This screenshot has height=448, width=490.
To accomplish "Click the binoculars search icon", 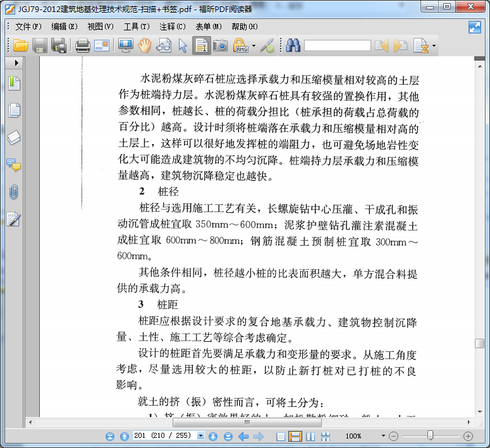I will point(293,45).
